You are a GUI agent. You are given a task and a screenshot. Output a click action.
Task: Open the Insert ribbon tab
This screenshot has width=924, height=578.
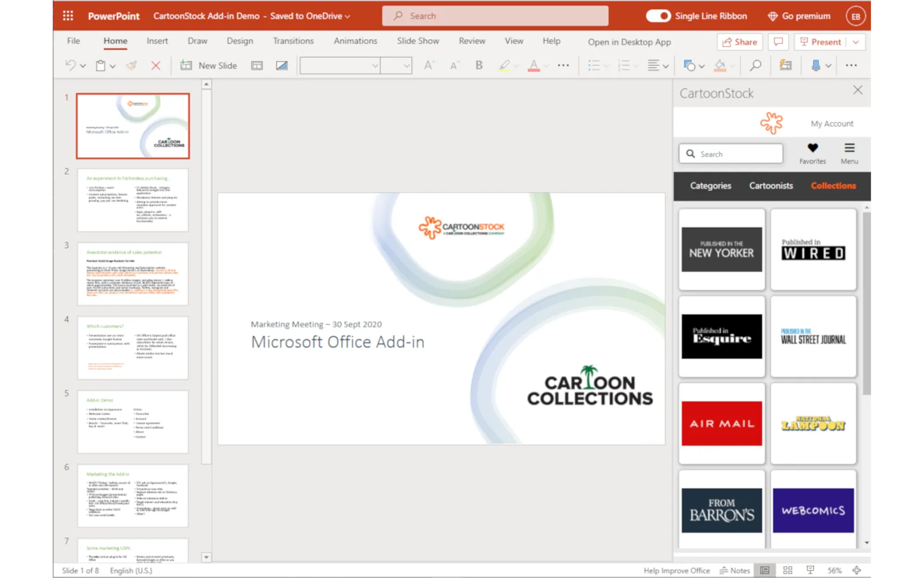157,41
